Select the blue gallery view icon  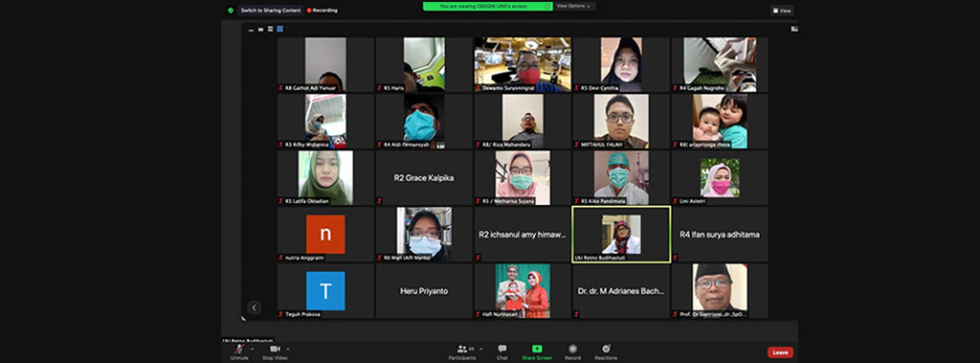pos(280,29)
